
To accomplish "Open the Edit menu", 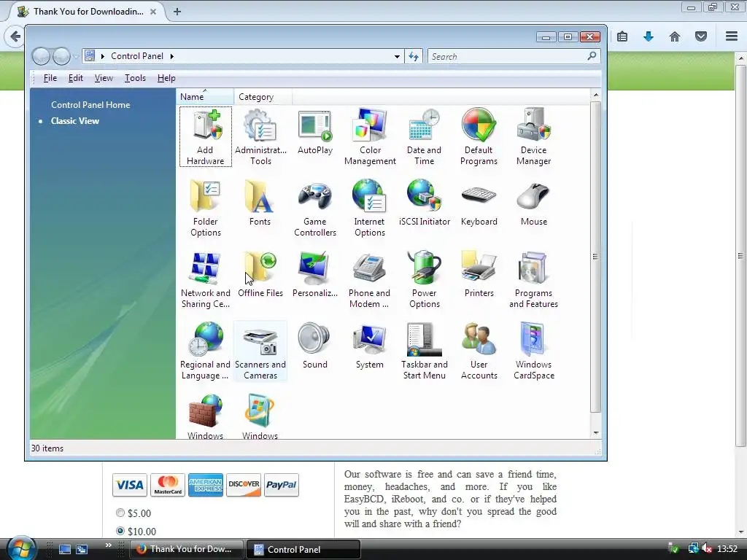I will pos(76,78).
